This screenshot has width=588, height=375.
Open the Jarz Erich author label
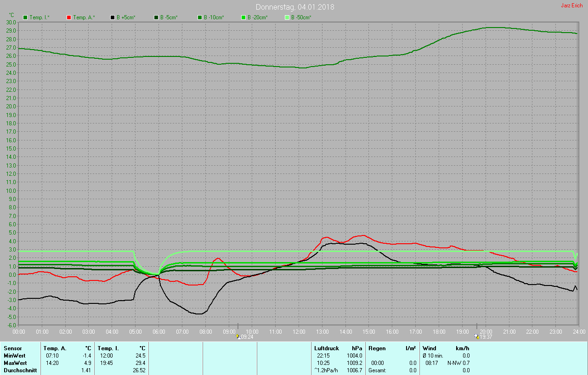(x=571, y=6)
